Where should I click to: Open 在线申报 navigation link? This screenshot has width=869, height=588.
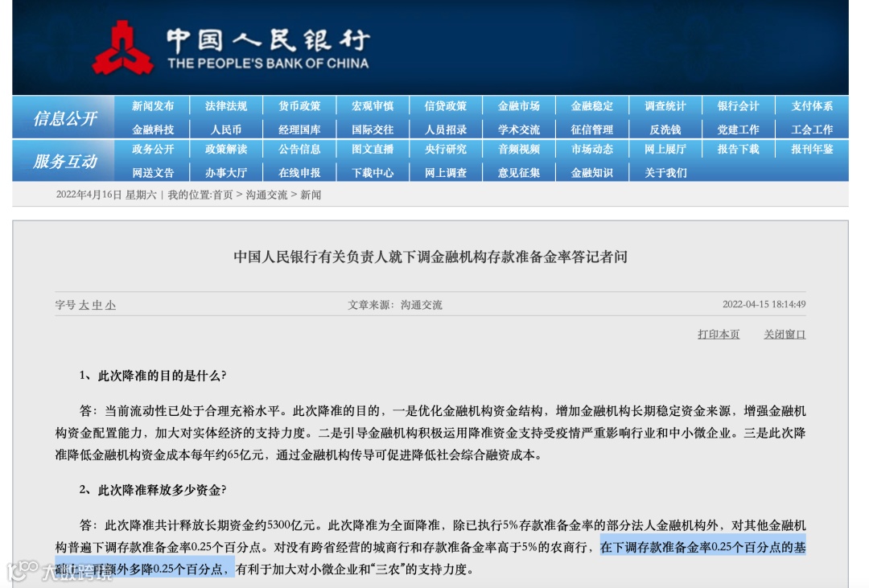click(x=299, y=173)
